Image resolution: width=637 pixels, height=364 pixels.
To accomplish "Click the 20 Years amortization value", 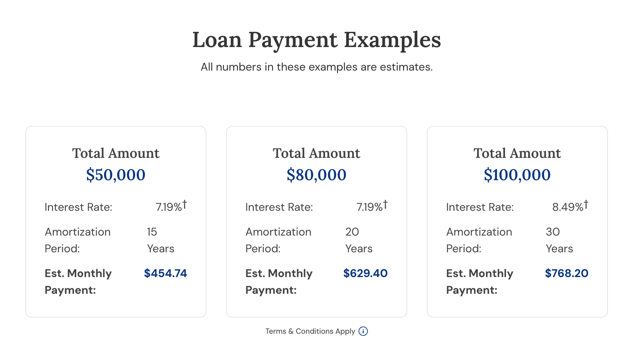I will (359, 240).
